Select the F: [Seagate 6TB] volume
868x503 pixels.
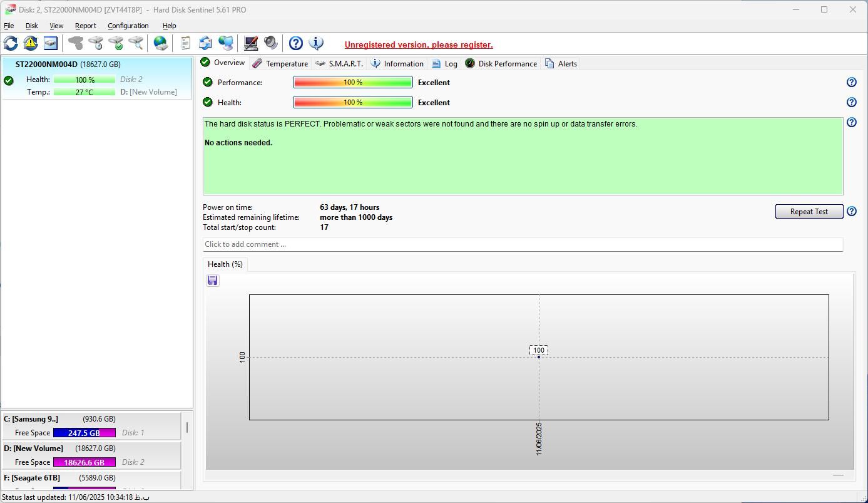point(91,480)
